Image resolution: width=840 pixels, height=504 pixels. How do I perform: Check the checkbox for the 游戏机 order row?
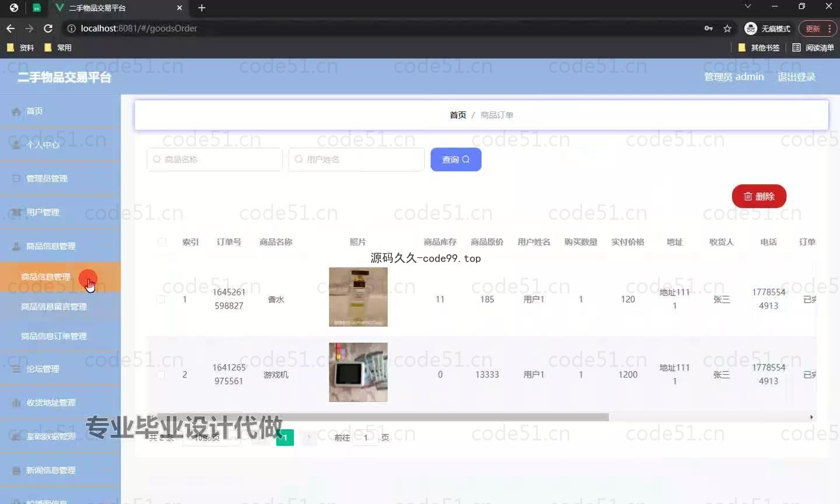point(161,374)
